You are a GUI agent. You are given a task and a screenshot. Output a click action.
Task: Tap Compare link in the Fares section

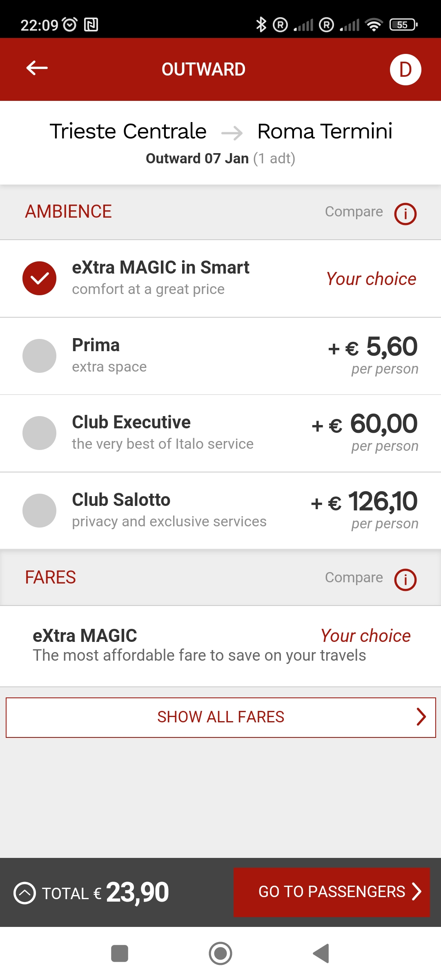354,577
